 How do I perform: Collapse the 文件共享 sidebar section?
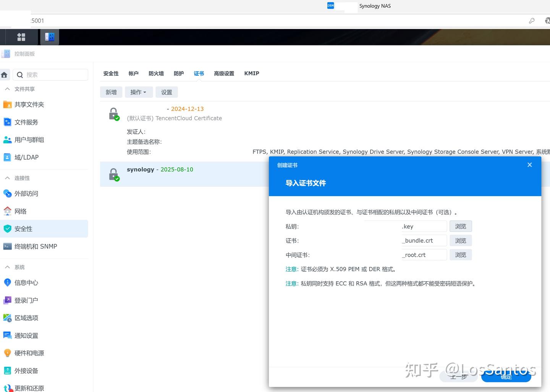[x=7, y=89]
